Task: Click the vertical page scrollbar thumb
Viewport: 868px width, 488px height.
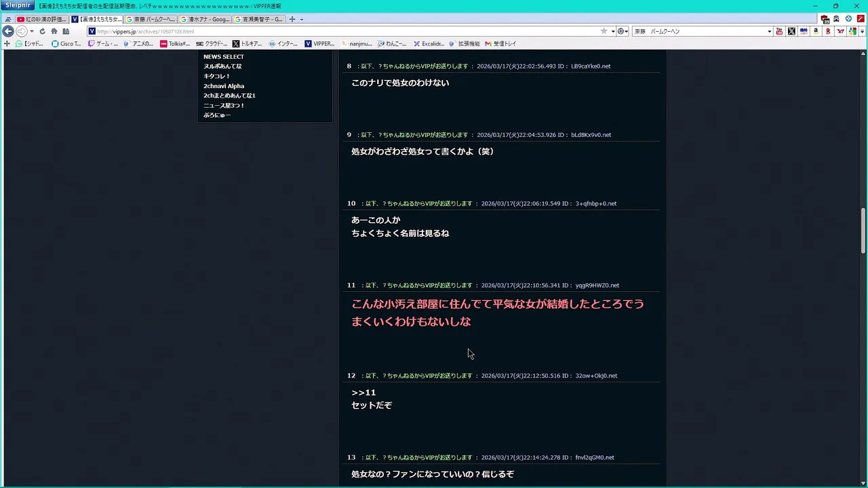Action: click(x=863, y=230)
